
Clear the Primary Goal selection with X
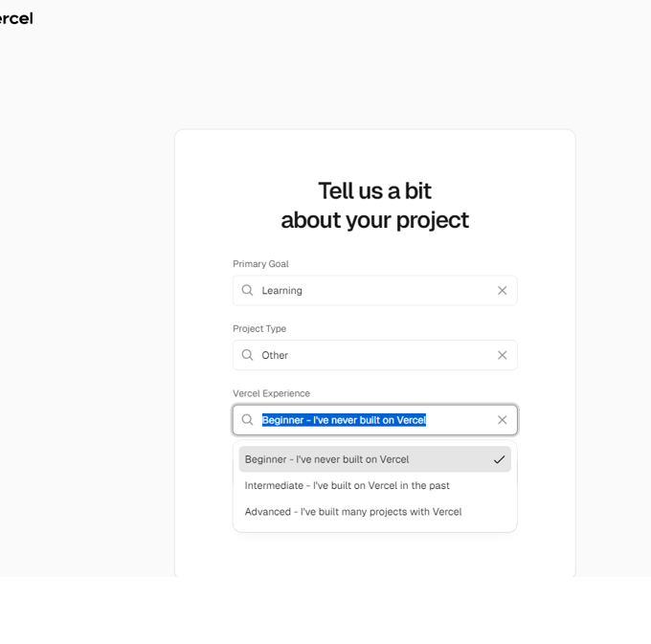502,290
